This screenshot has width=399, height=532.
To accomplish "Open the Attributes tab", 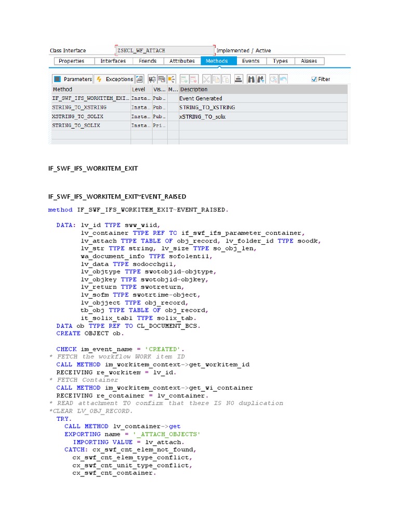I will click(182, 61).
